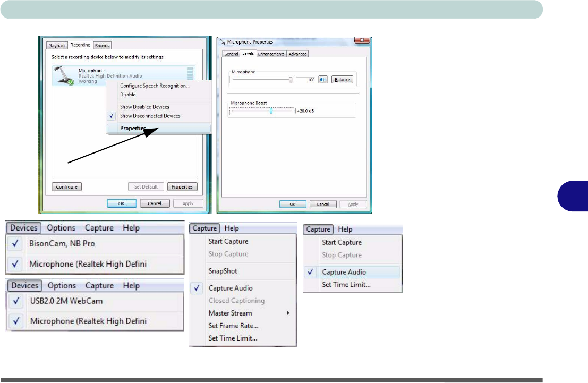Click the Balance button
This screenshot has height=383, width=588.
(x=342, y=80)
